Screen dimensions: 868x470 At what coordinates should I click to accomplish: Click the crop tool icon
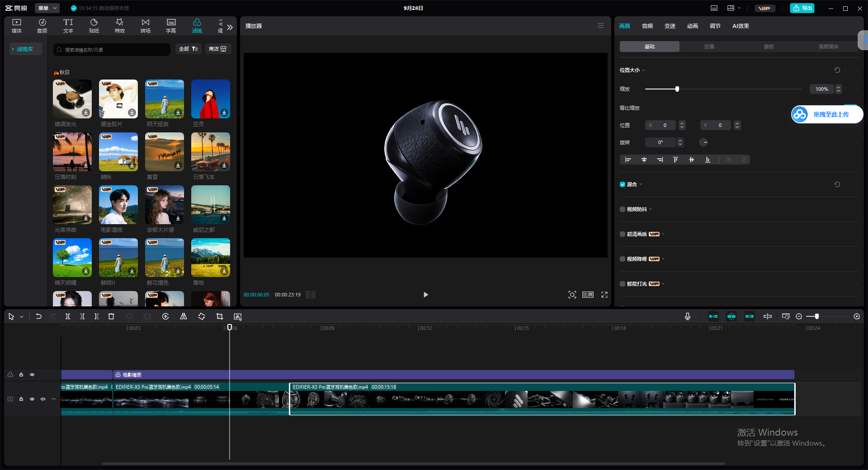(220, 316)
